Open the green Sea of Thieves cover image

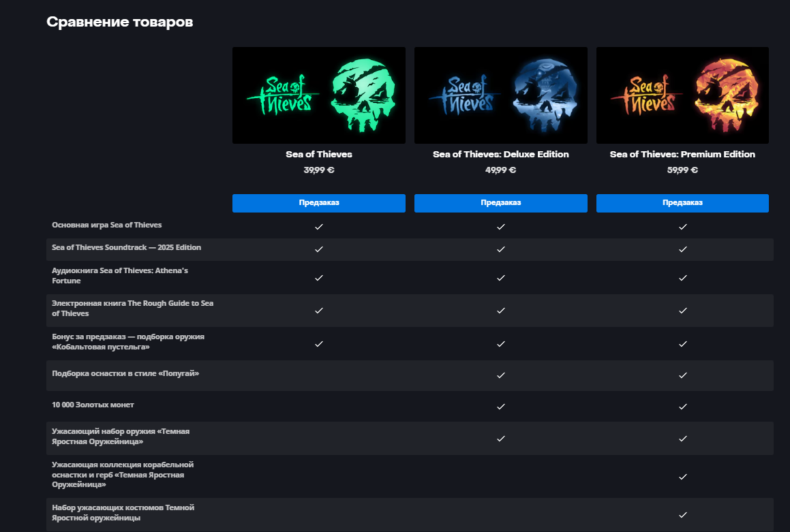318,95
